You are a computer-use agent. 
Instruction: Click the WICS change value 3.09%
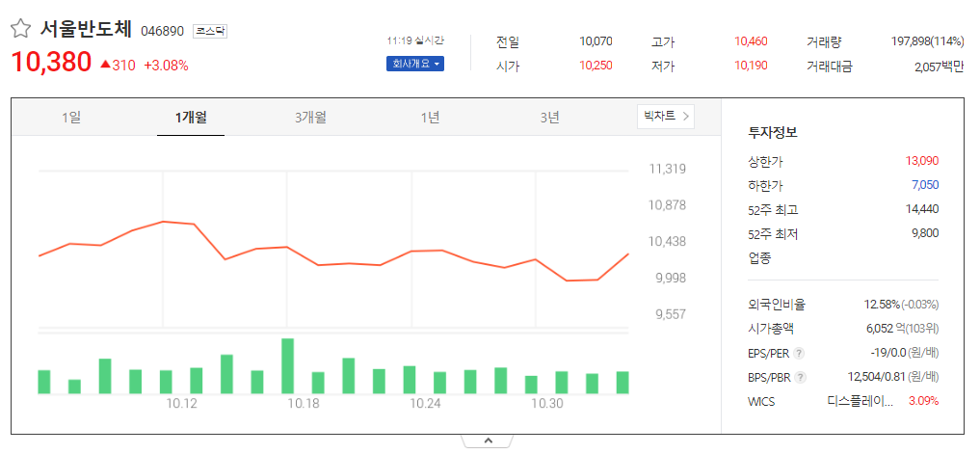[x=924, y=402]
